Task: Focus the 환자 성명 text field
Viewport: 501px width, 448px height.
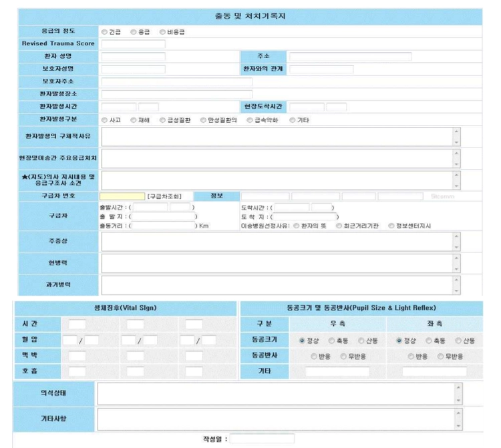Action: pos(133,57)
